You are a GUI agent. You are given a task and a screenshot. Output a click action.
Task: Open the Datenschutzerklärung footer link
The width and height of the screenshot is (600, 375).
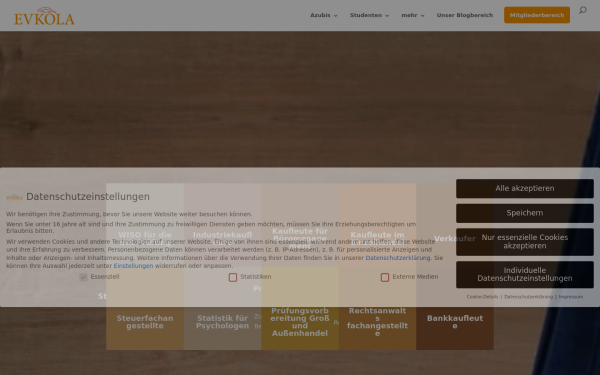(x=528, y=297)
